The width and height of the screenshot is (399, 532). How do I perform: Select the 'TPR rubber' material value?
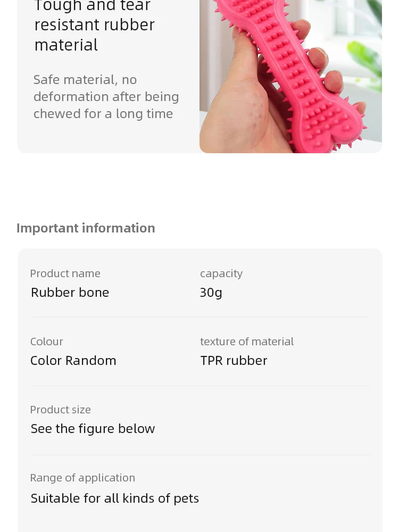[234, 360]
